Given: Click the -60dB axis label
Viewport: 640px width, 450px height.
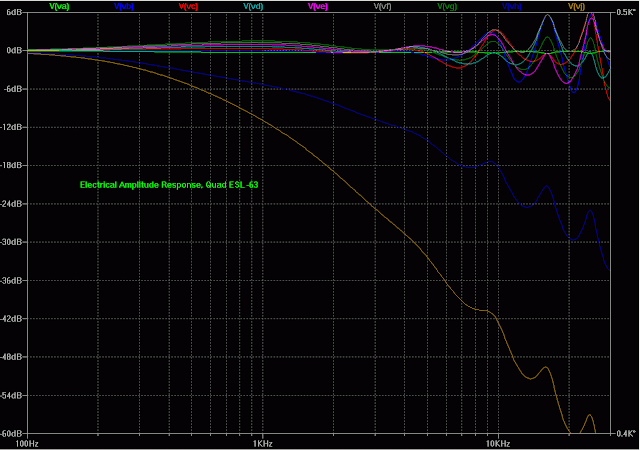Looking at the screenshot, I should pyautogui.click(x=11, y=434).
